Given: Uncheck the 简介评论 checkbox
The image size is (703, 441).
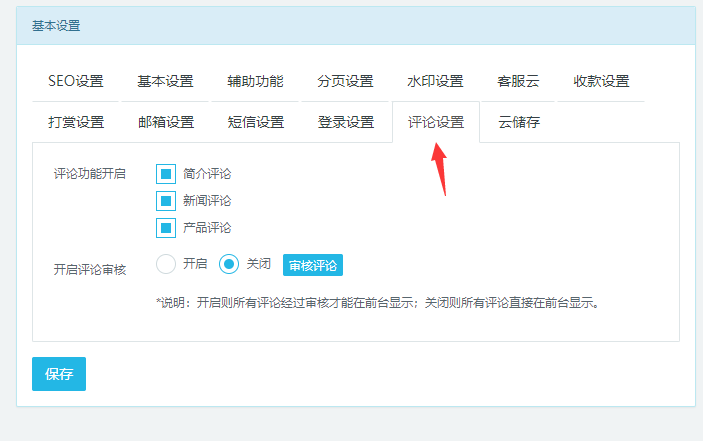Looking at the screenshot, I should click(x=166, y=174).
